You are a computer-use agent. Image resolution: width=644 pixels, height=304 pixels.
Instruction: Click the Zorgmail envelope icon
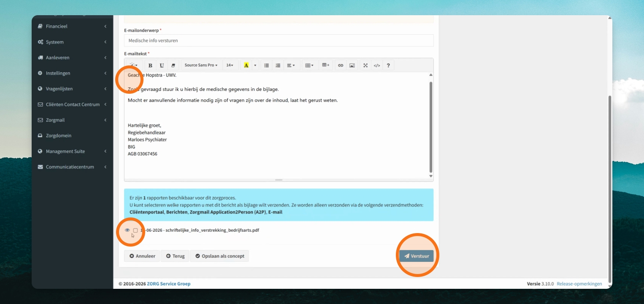(x=40, y=120)
